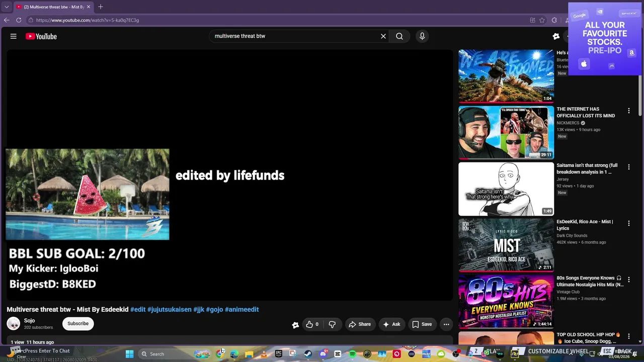Viewport: 644px width, 362px height.
Task: Open '80s Songs Everyone Knows' video title
Action: tap(590, 281)
